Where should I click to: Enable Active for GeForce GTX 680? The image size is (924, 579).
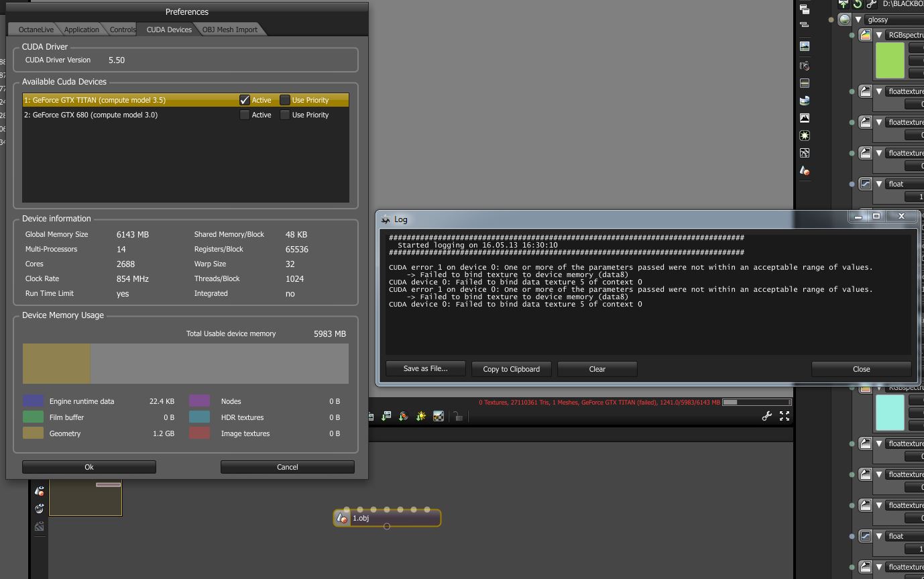point(245,115)
